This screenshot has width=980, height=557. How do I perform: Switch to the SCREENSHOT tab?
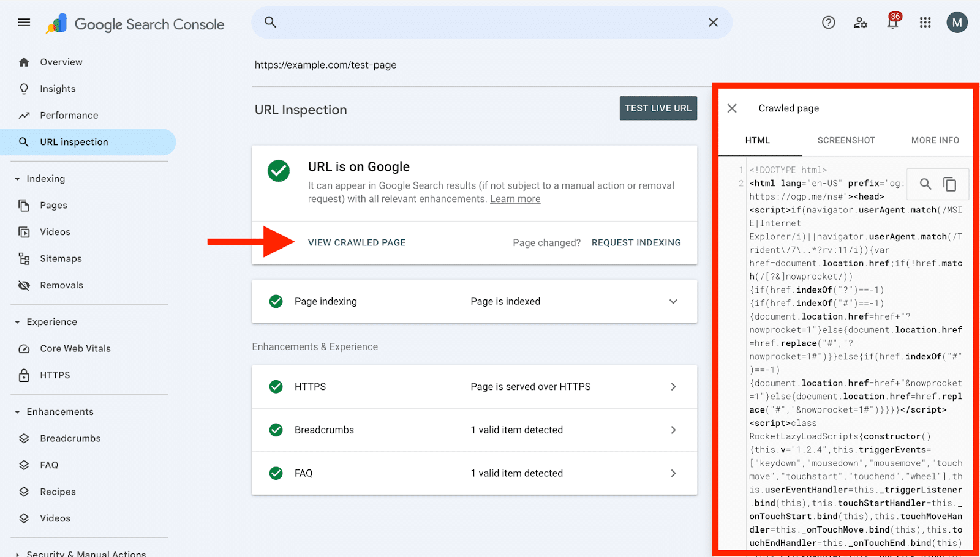[846, 140]
